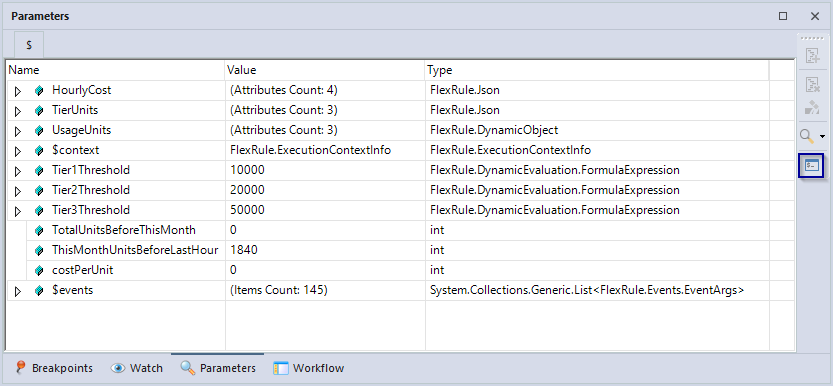Maximize the Parameters panel
833x386 pixels.
click(783, 16)
